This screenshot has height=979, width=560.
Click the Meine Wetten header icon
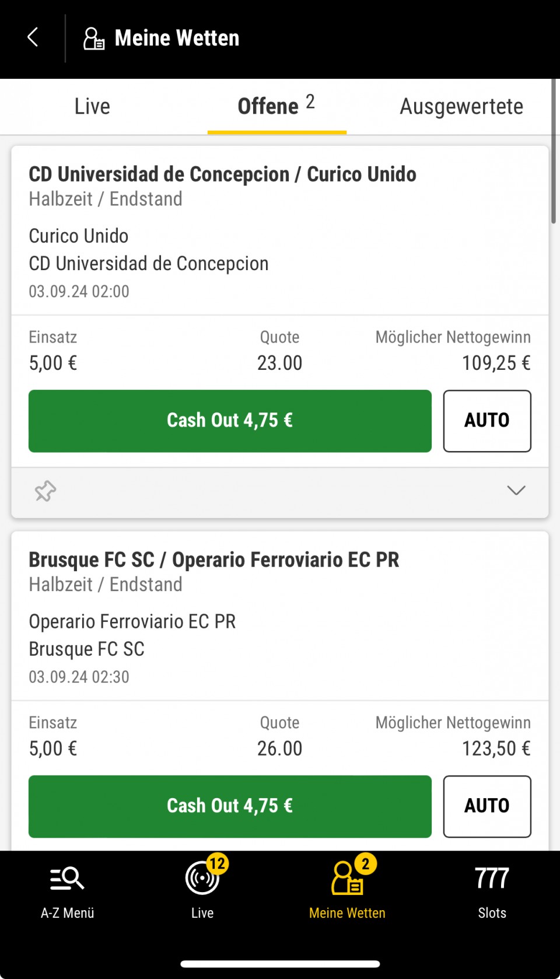pos(93,39)
